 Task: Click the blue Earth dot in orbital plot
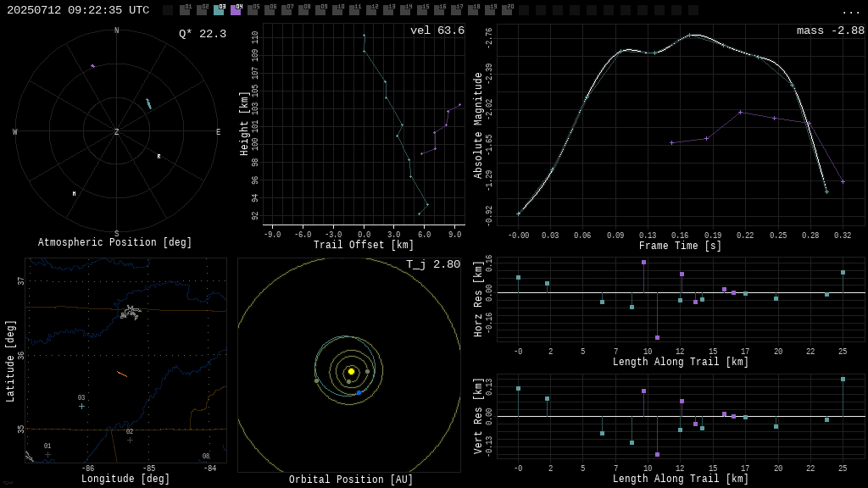(359, 392)
